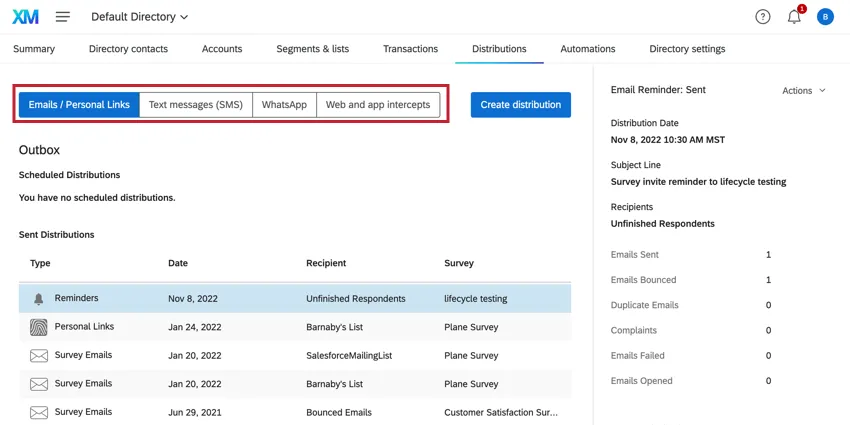
Task: Open the help question mark icon
Action: (x=763, y=17)
